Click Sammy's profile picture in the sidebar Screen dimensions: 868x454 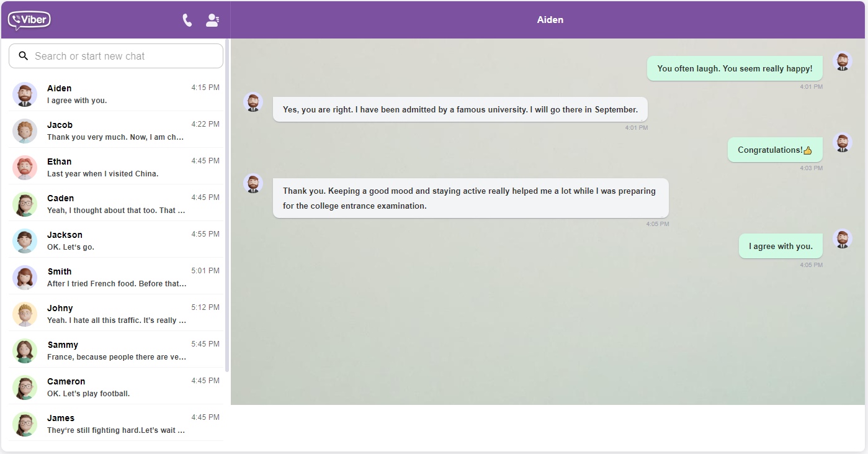pyautogui.click(x=25, y=350)
